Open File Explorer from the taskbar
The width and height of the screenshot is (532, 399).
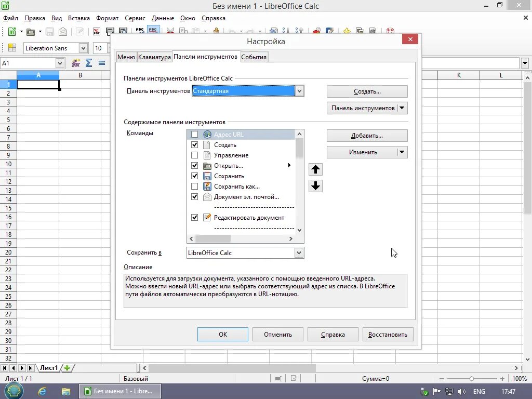pyautogui.click(x=66, y=391)
